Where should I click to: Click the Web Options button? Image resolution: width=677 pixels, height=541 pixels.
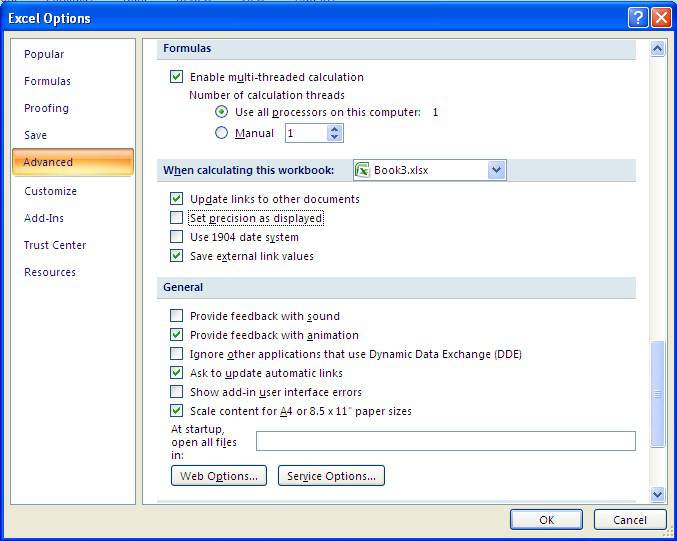click(x=220, y=476)
